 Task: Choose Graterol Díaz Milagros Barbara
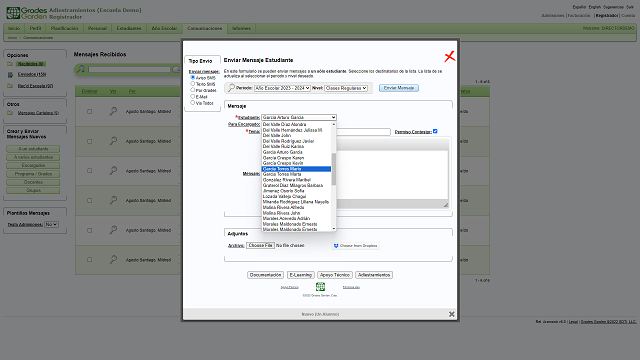(293, 185)
